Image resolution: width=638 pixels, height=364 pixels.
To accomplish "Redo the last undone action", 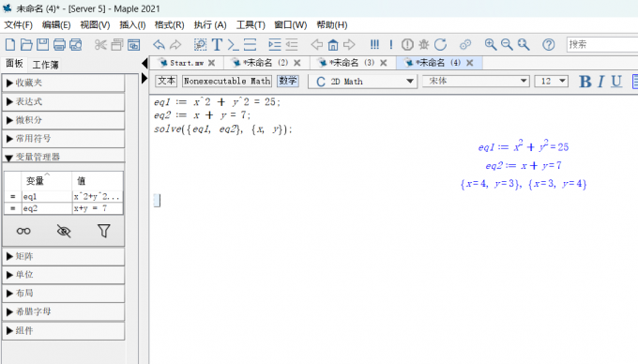I will pyautogui.click(x=175, y=44).
